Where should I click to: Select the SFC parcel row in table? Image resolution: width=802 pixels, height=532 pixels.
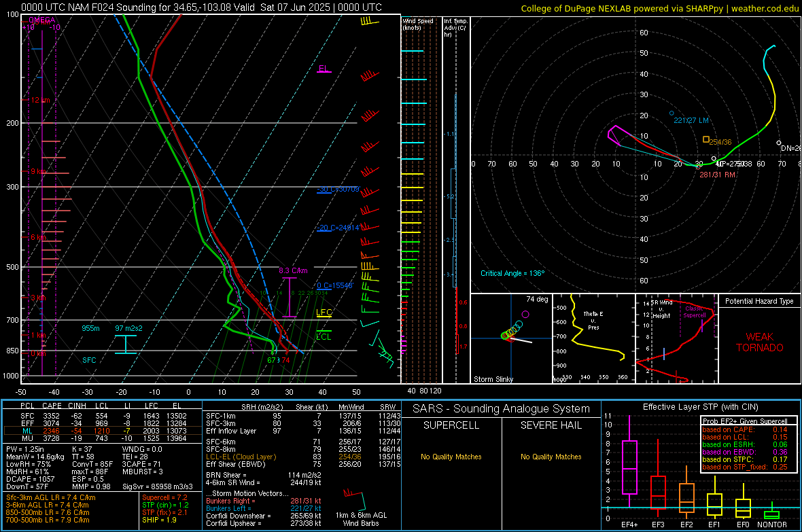[103, 416]
